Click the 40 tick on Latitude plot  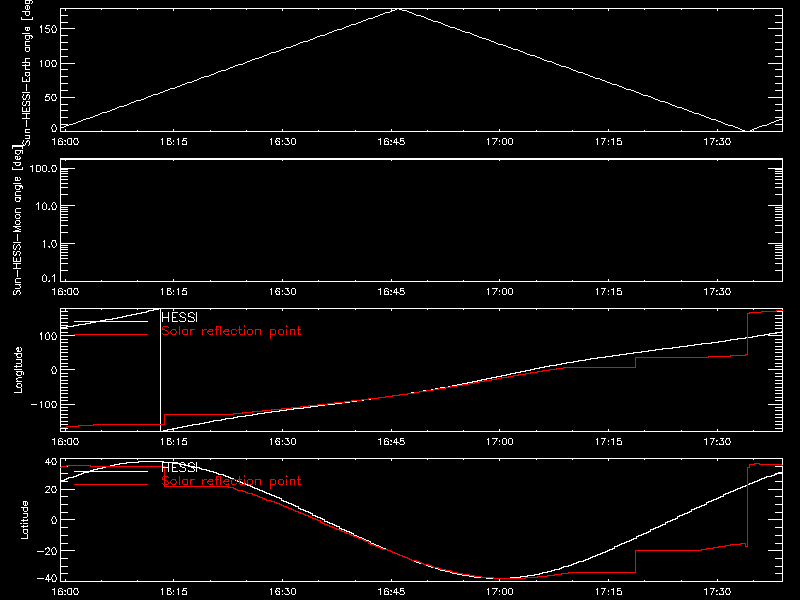(x=51, y=462)
